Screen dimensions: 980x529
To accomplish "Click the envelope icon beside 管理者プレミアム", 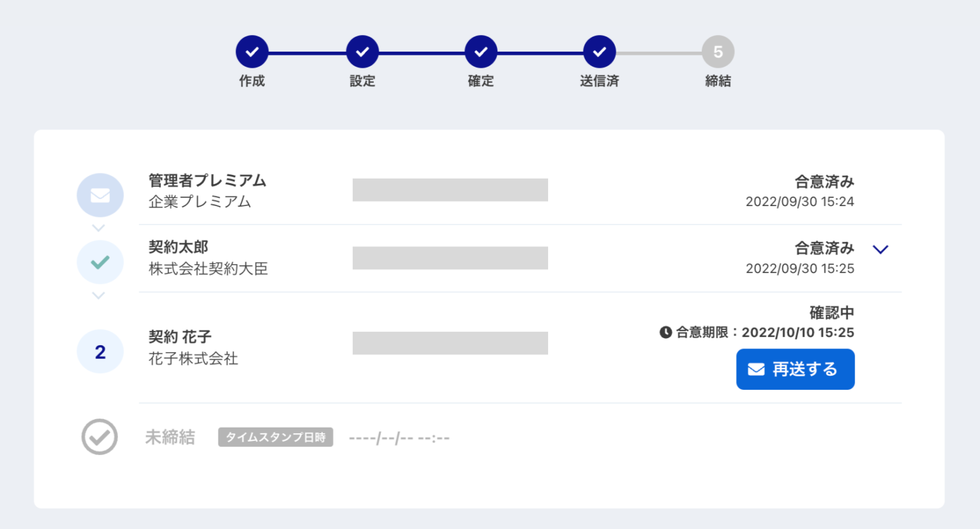I will click(100, 195).
